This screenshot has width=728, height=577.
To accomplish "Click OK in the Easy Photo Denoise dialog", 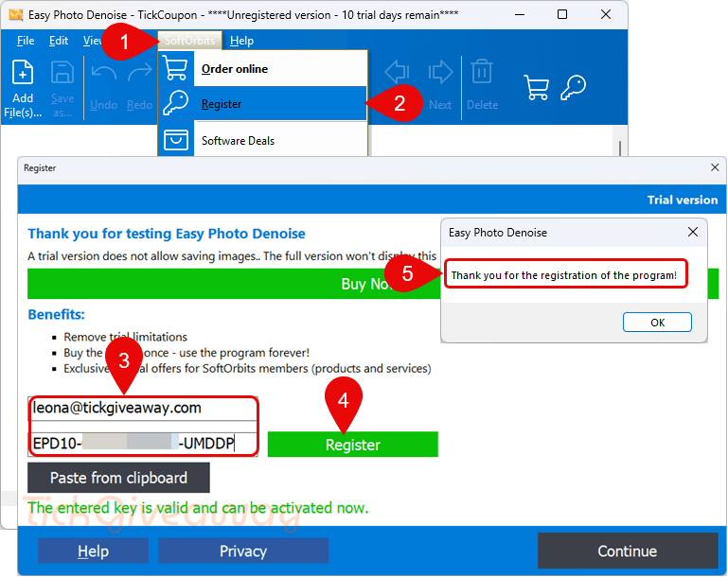I will point(657,323).
